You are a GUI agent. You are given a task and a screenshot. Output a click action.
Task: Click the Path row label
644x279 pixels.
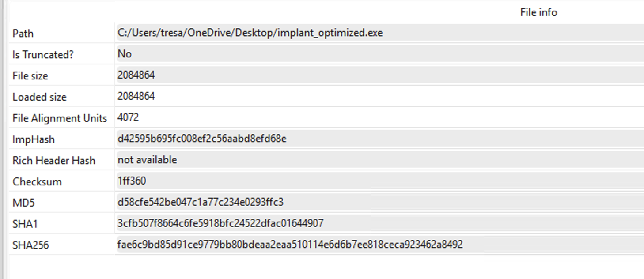[x=23, y=34]
